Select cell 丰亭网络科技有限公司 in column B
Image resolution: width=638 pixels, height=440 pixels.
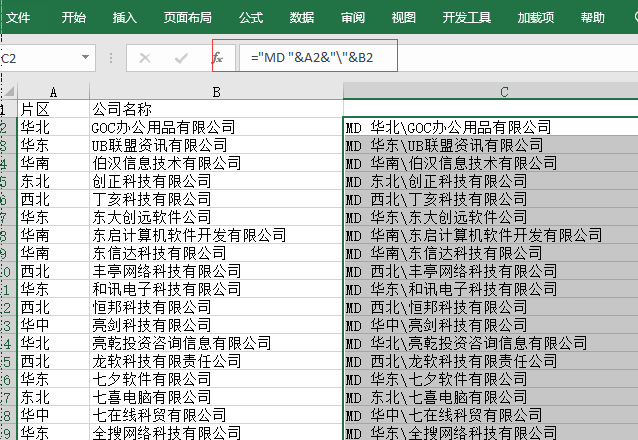[216, 271]
